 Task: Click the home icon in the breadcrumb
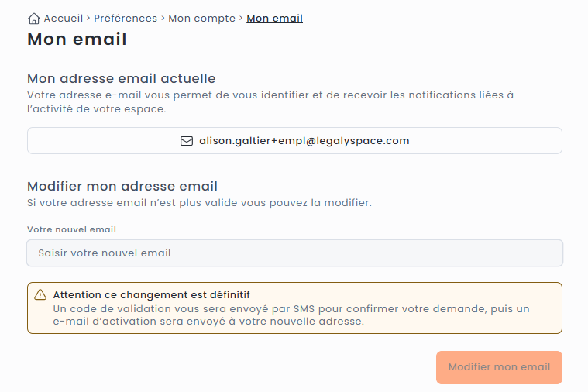(33, 19)
